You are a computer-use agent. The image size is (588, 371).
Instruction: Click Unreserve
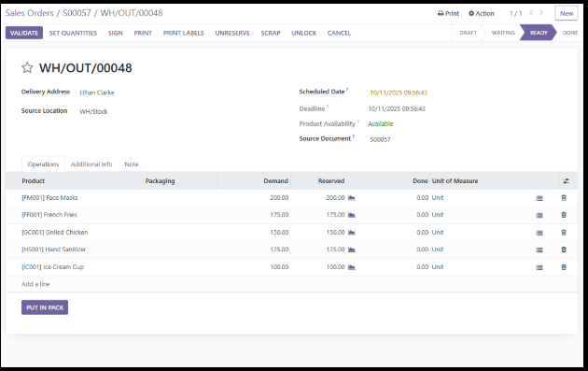(232, 33)
